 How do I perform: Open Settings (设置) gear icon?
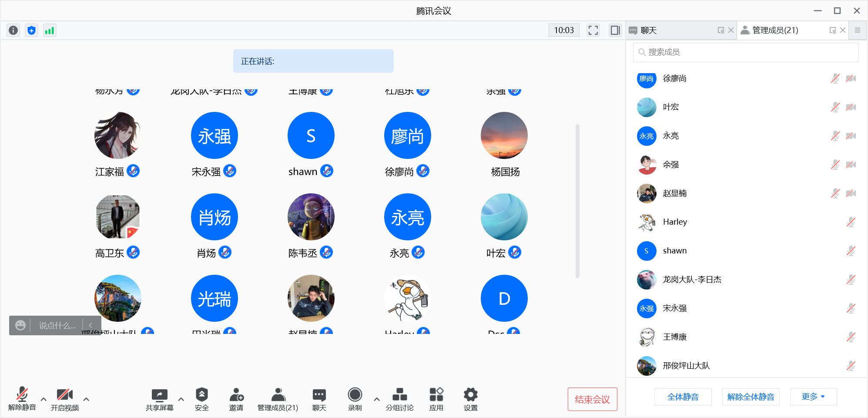[x=470, y=395]
